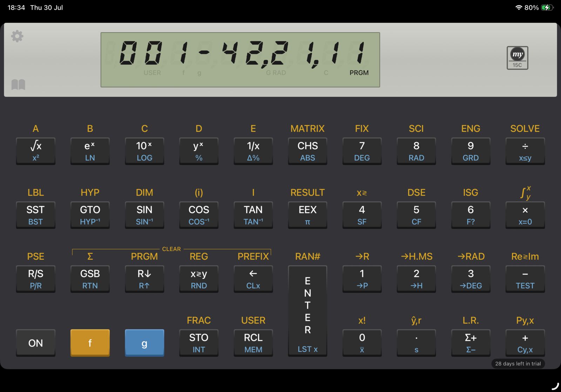The image size is (561, 392).
Task: Tap the RCL MEM key
Action: (253, 343)
